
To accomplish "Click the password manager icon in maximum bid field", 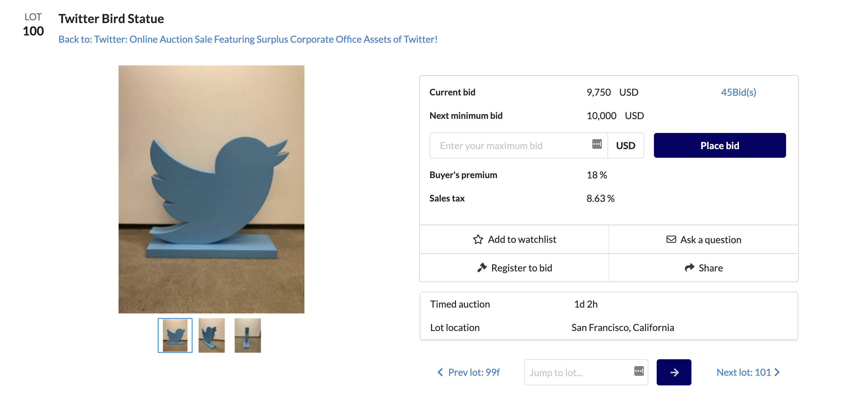I will point(597,144).
